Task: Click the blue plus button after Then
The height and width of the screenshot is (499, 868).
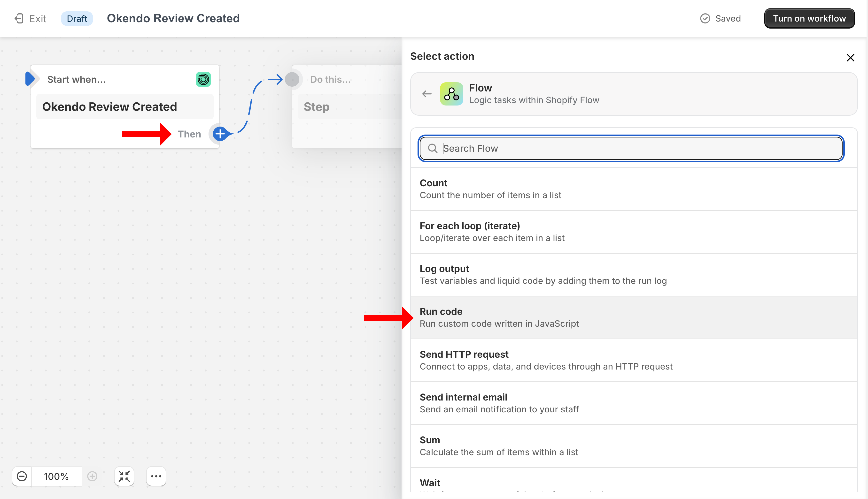Action: (x=220, y=134)
